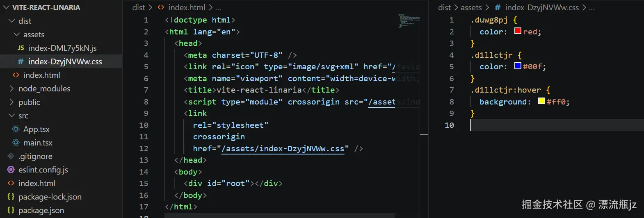Expand the public folder

point(11,102)
